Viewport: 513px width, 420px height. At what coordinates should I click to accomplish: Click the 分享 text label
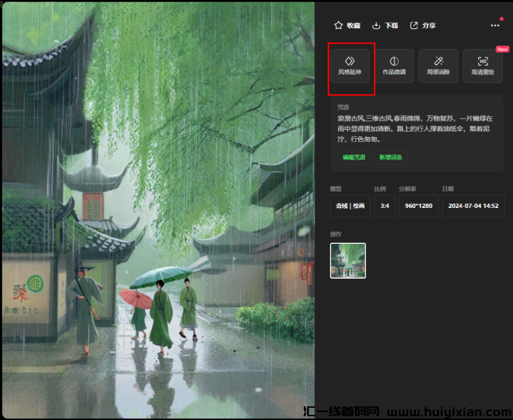[x=429, y=25]
